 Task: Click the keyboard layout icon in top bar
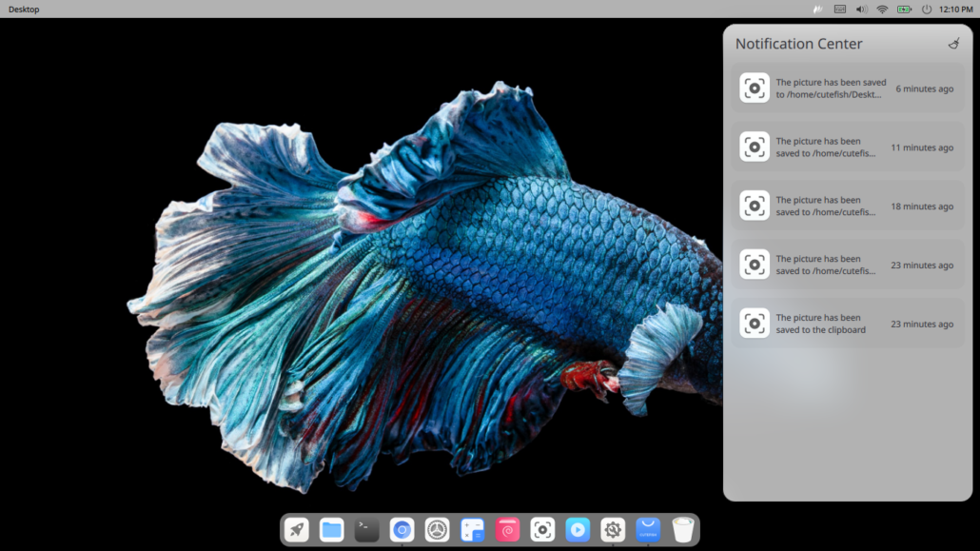point(840,10)
